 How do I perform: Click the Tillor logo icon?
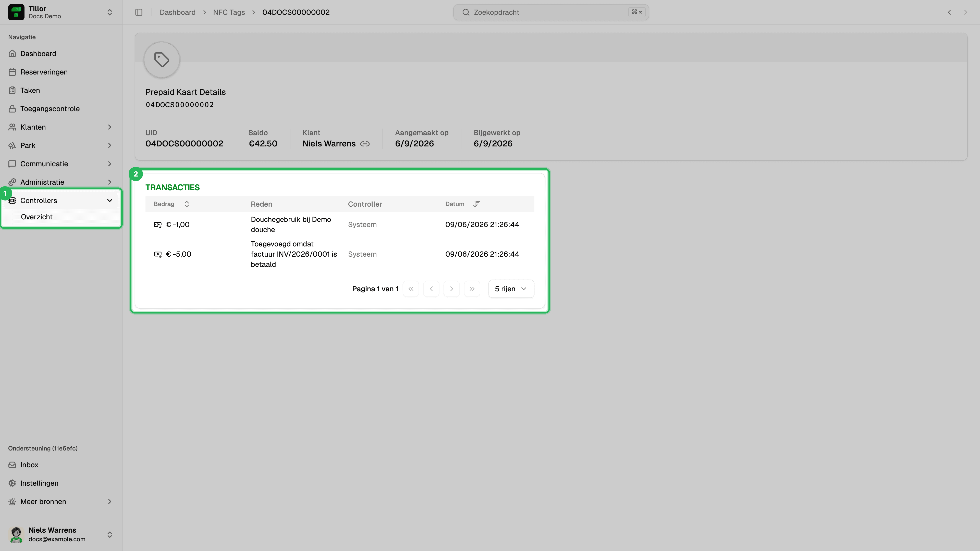click(x=16, y=12)
